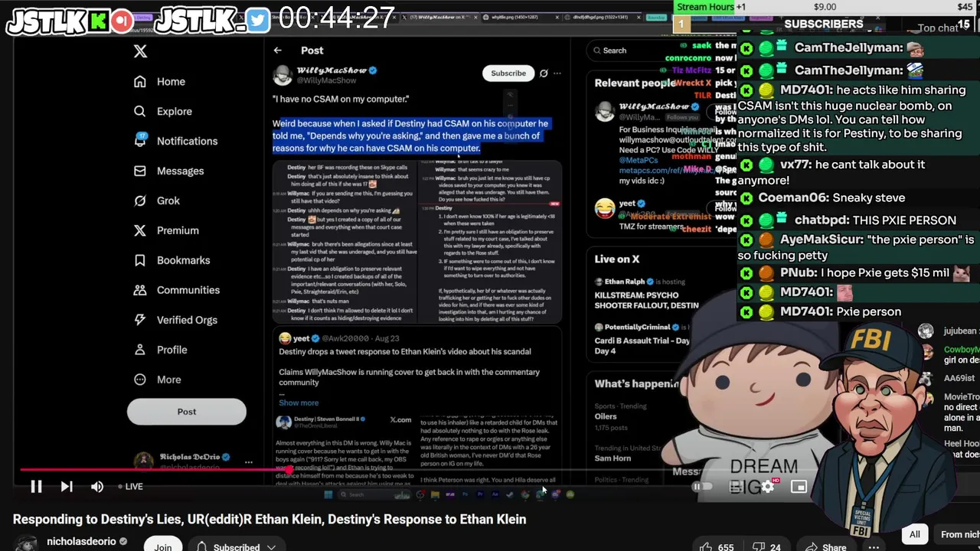Open the video's more actions menu
The height and width of the screenshot is (551, 980).
click(x=874, y=547)
